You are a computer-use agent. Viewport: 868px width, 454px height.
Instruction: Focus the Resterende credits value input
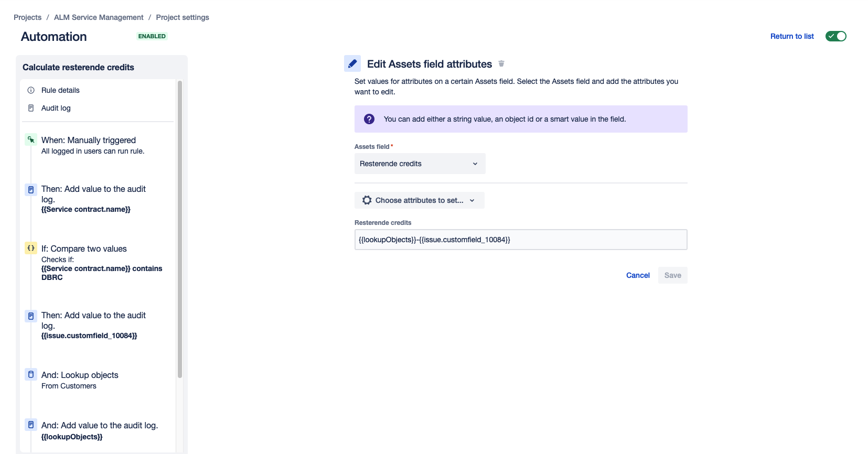pyautogui.click(x=521, y=240)
